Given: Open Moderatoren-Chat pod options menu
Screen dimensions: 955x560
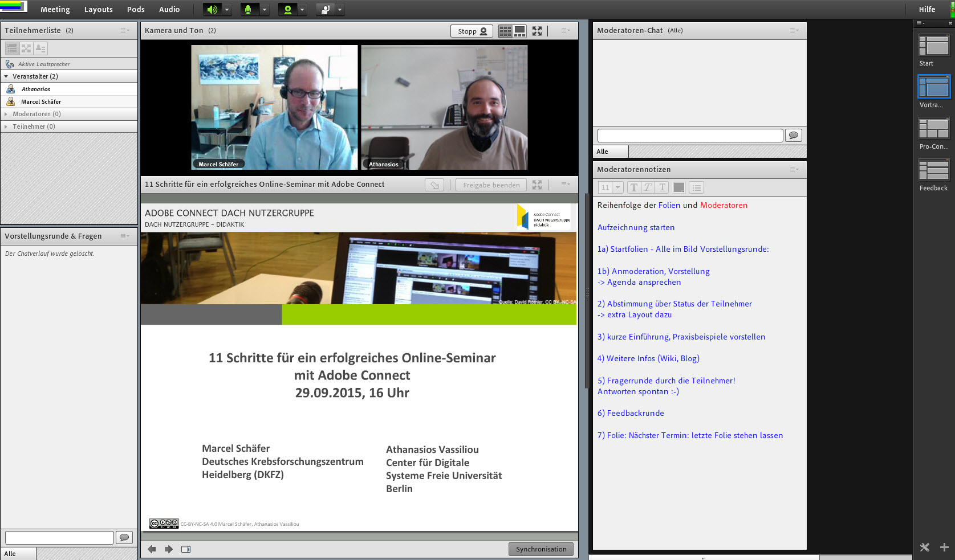Looking at the screenshot, I should [x=794, y=30].
